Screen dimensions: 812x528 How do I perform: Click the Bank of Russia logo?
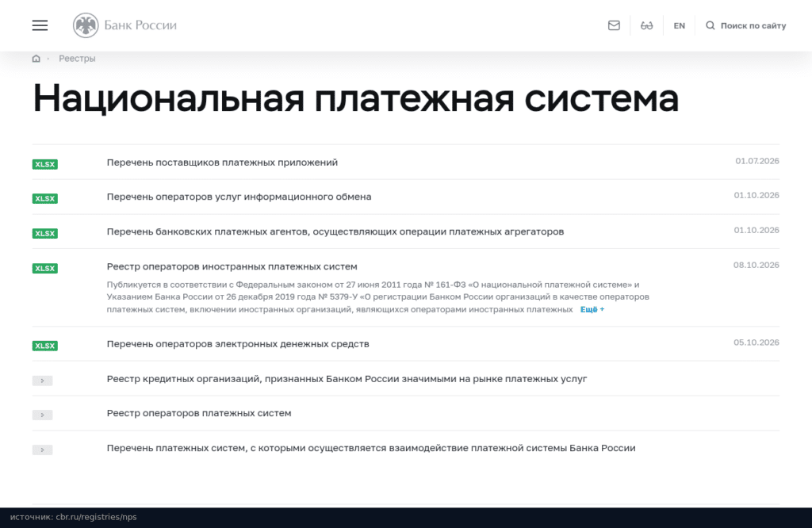tap(124, 25)
